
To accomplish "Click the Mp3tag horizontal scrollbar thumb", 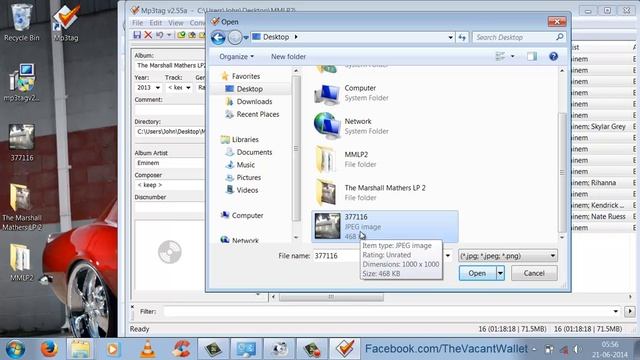I will (331, 297).
